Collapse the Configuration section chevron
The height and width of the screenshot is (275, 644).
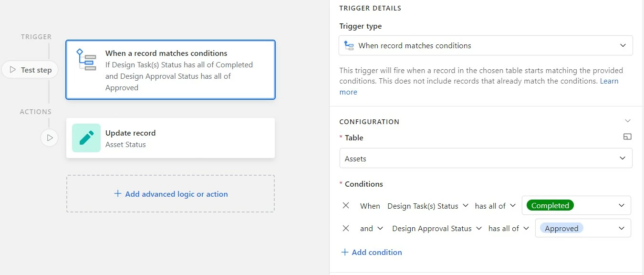(627, 121)
